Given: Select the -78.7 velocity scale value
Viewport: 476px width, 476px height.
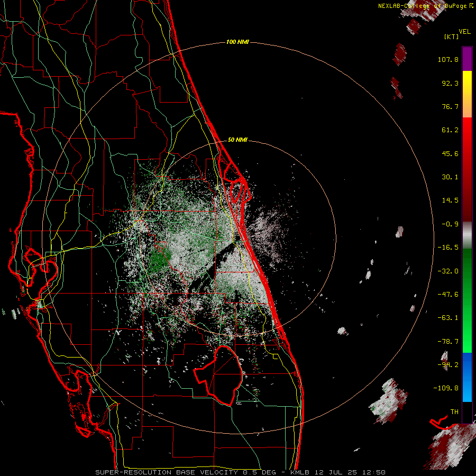Looking at the screenshot, I should tap(448, 342).
